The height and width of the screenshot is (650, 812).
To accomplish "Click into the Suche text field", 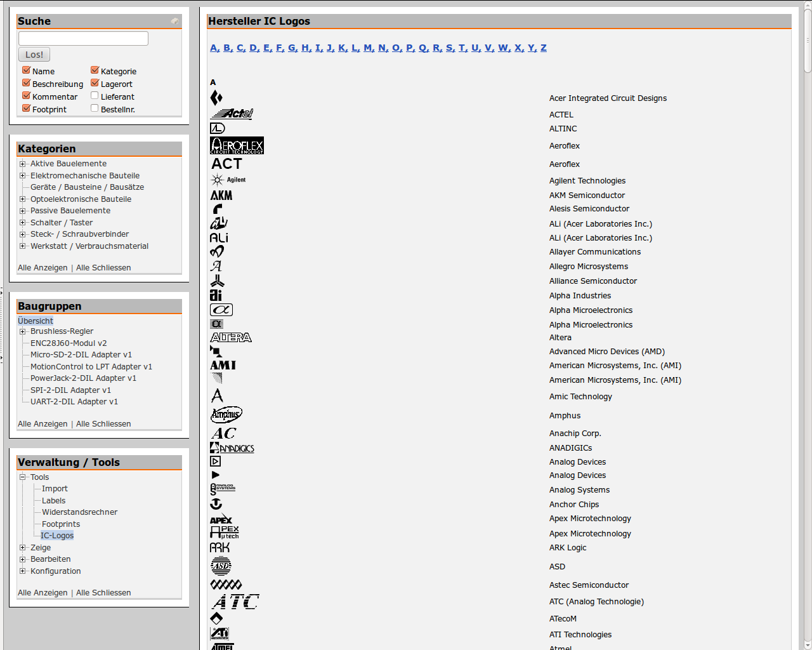I will [83, 38].
